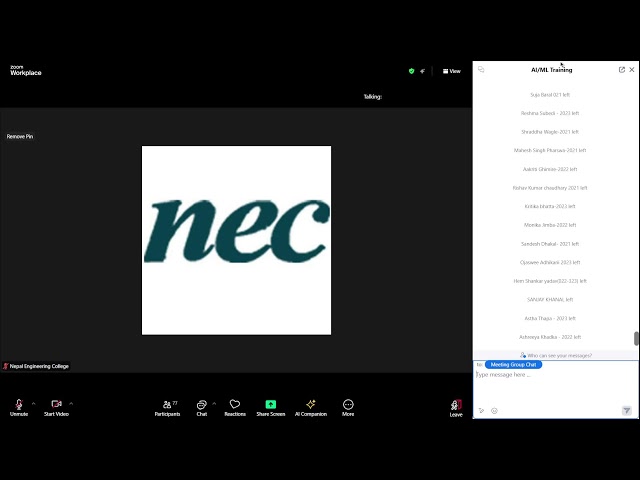
Task: Unmute the microphone
Action: click(19, 408)
